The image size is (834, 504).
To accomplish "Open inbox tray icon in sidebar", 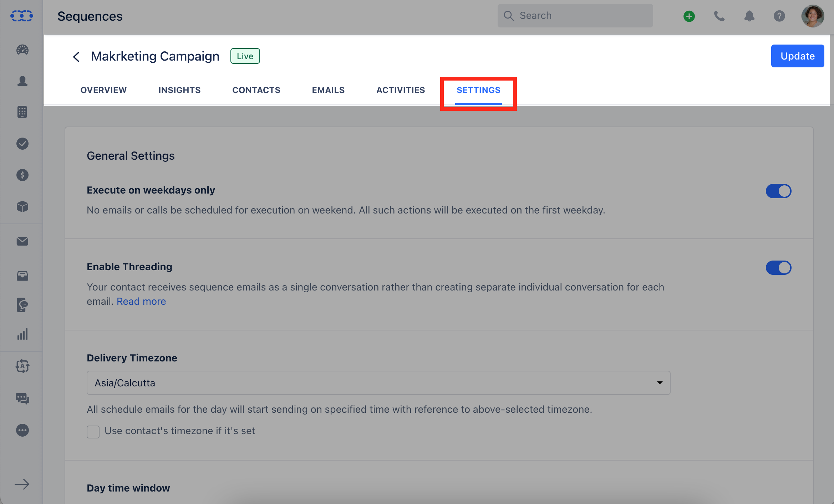I will (22, 276).
